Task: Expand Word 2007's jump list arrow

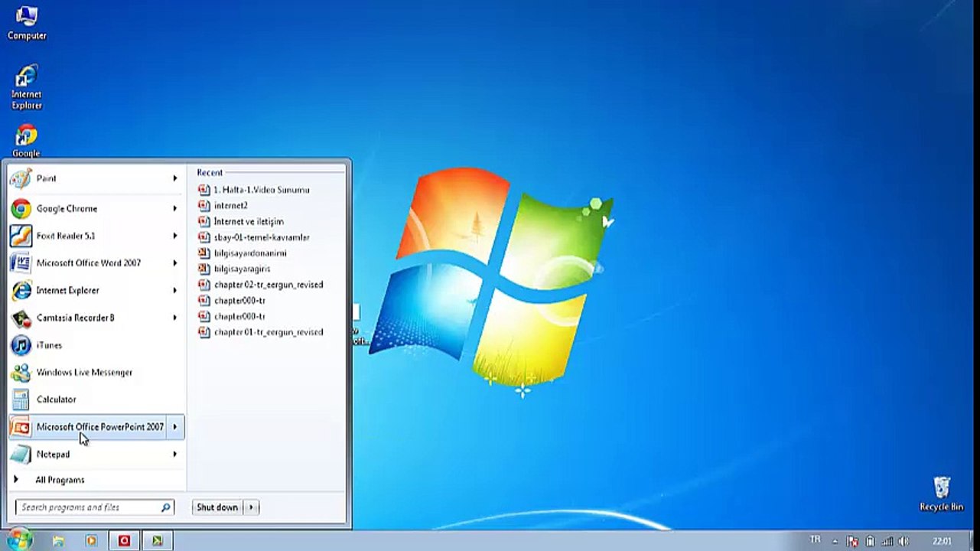Action: pyautogui.click(x=175, y=262)
